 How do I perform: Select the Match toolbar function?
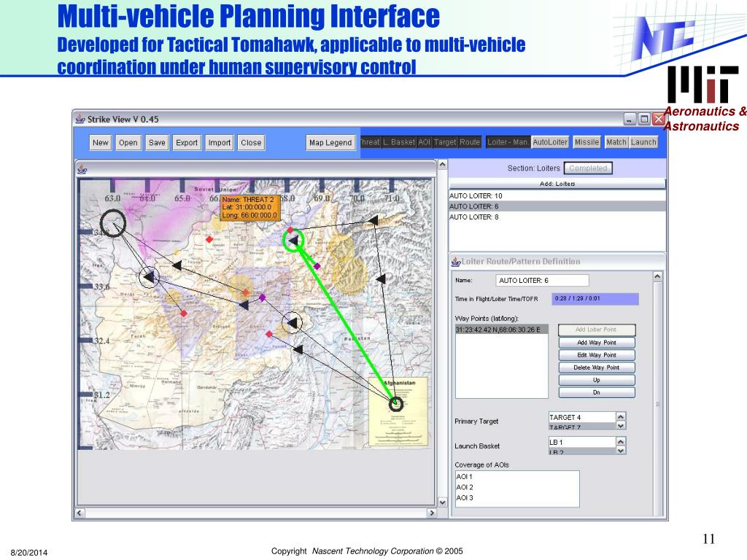pos(616,142)
